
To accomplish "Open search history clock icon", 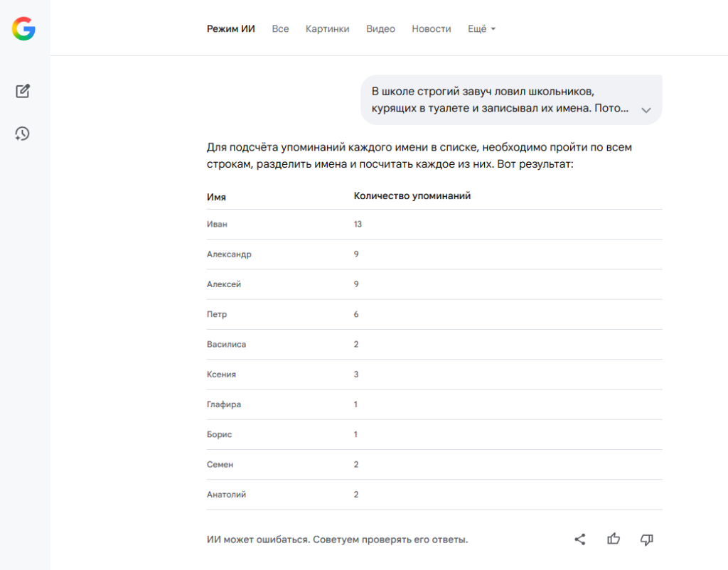I will [23, 134].
